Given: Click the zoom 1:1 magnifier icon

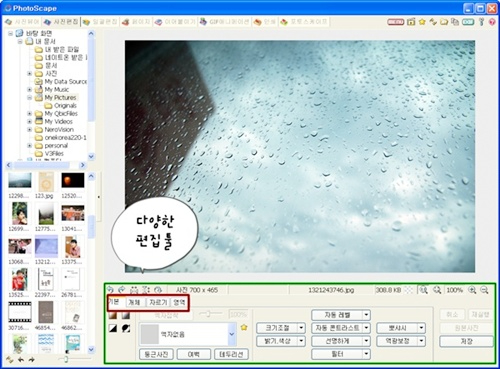Looking at the screenshot, I should pyautogui.click(x=424, y=290).
